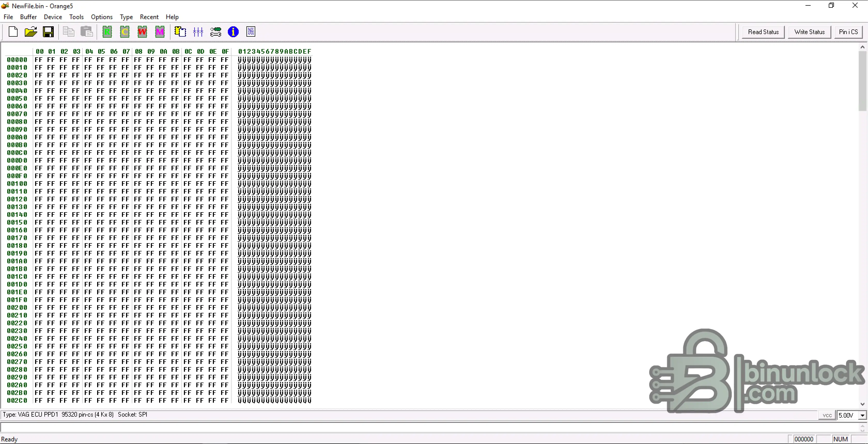Screen dimensions: 868x444
Task: Click the 'Type: VAG ECU PPD1' status text
Action: tap(30, 414)
